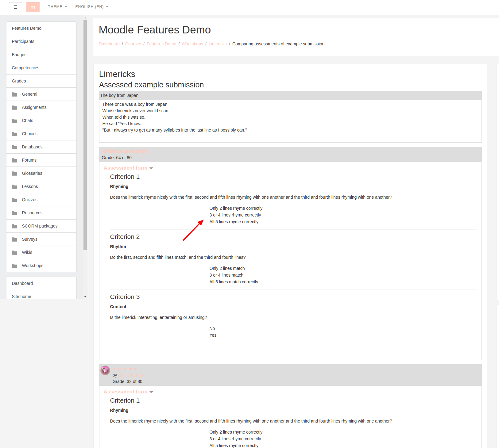This screenshot has height=448, width=499.
Task: Click 'No' under Criterion 3 Content
Action: [x=212, y=328]
